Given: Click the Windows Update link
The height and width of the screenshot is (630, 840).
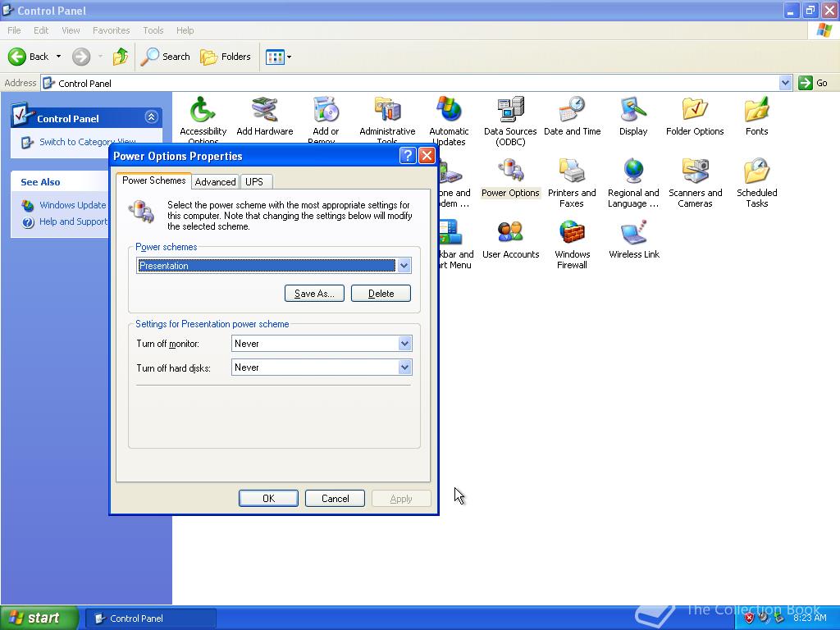Looking at the screenshot, I should point(72,204).
